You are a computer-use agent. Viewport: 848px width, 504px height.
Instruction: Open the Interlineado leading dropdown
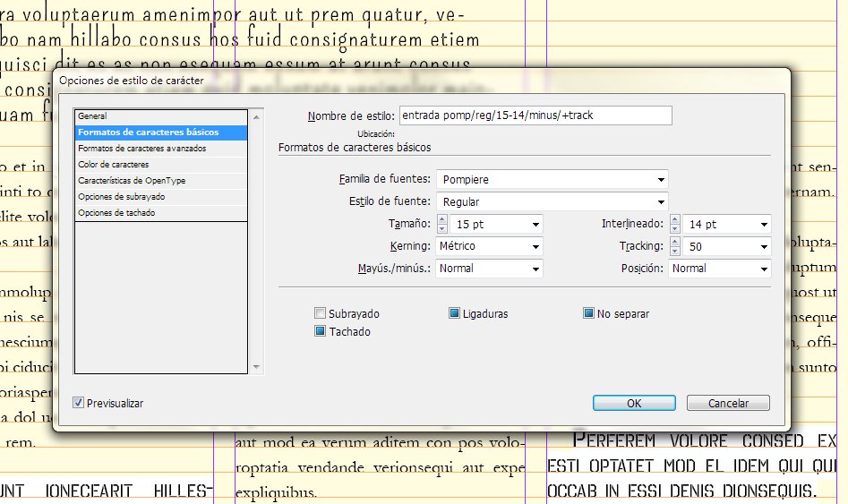tap(764, 225)
